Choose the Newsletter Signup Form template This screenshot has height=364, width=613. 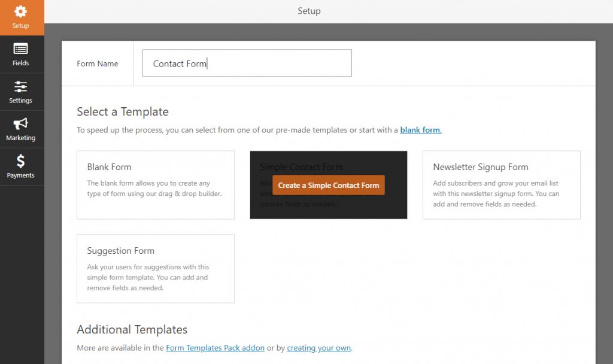(501, 185)
